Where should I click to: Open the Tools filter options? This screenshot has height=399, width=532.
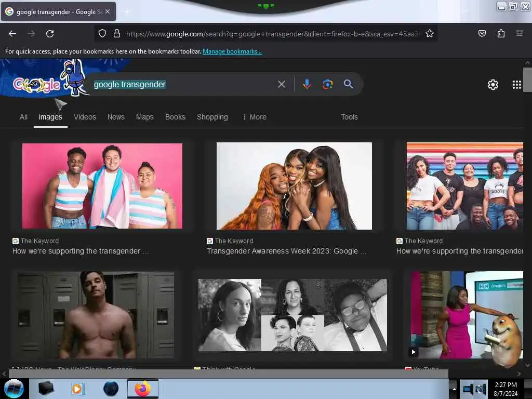pos(349,117)
